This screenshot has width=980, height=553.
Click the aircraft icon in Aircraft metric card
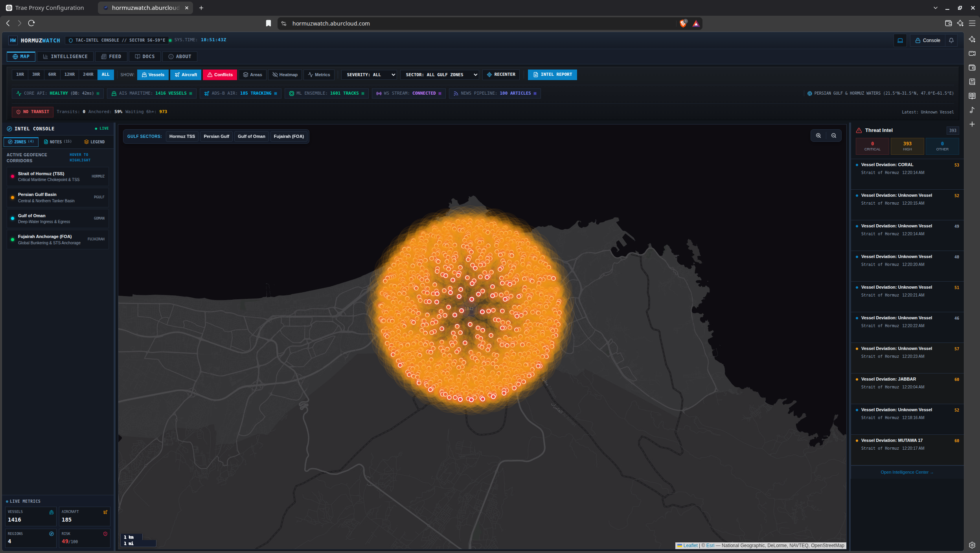pos(105,512)
